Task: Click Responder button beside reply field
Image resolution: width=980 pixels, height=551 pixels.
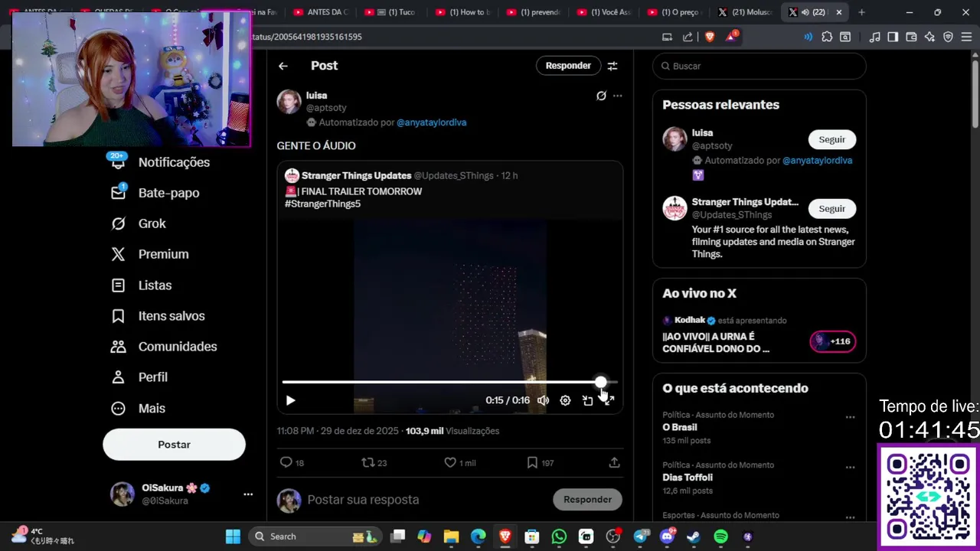Action: pos(587,500)
